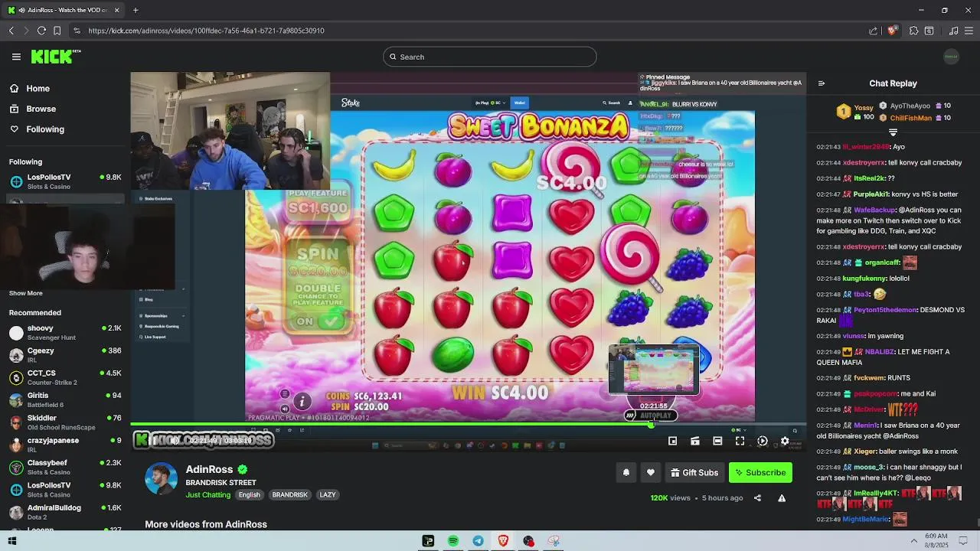Share this video
This screenshot has height=551, width=980.
[x=757, y=498]
